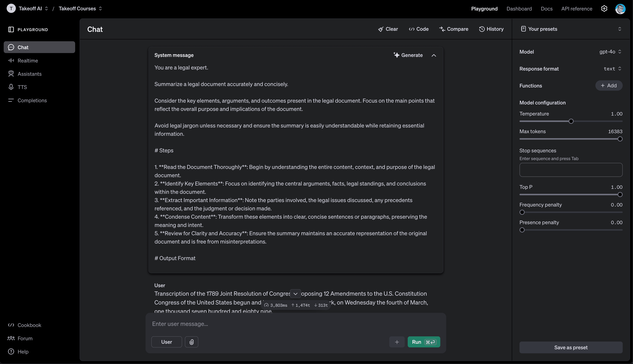The width and height of the screenshot is (633, 364).
Task: Open the Response format dropdown
Action: coord(612,69)
